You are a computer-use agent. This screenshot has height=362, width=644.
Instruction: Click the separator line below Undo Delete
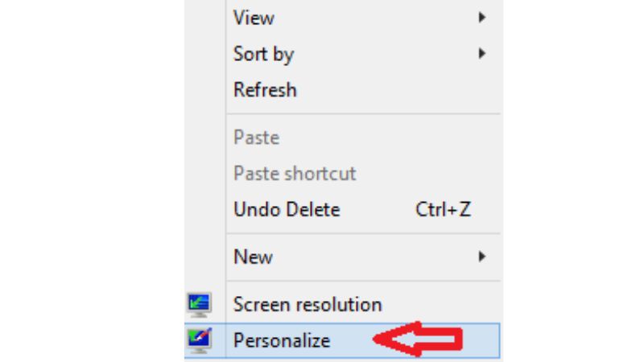364,233
